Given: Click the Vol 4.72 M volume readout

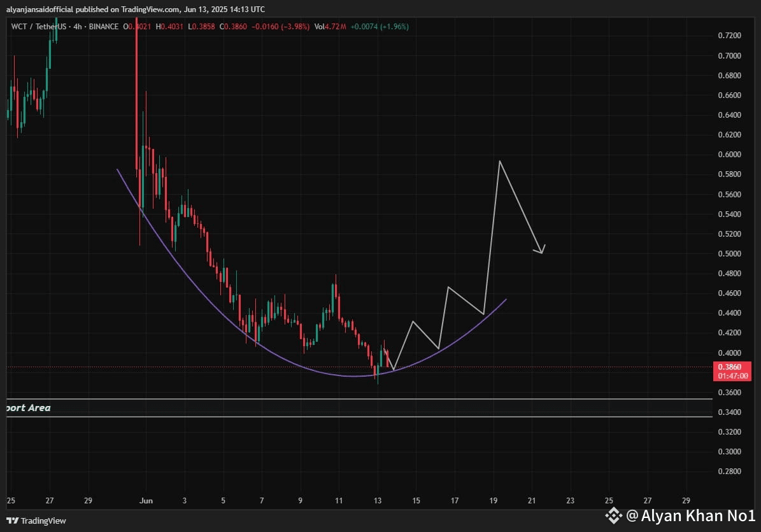Looking at the screenshot, I should [331, 26].
